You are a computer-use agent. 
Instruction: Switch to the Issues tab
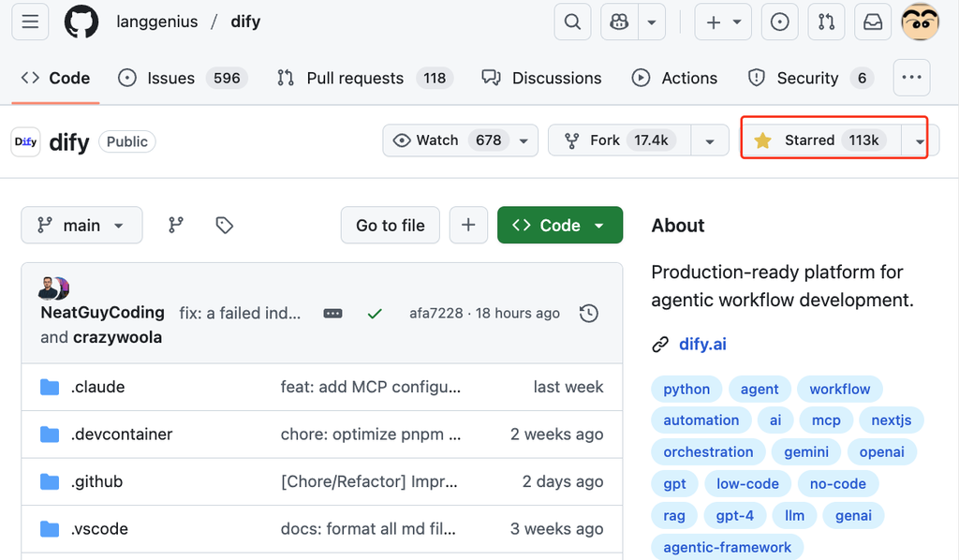tap(183, 79)
